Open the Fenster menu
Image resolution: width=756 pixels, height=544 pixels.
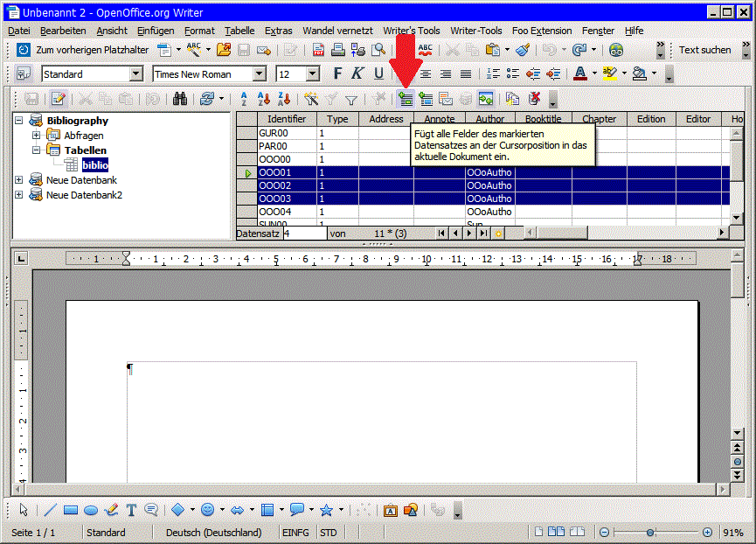tap(598, 31)
